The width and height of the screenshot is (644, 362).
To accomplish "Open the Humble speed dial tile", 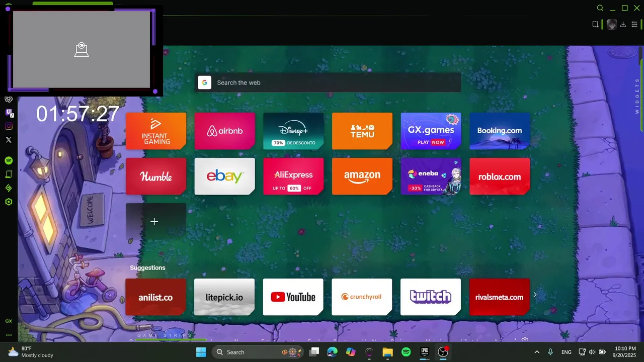I will (x=156, y=176).
